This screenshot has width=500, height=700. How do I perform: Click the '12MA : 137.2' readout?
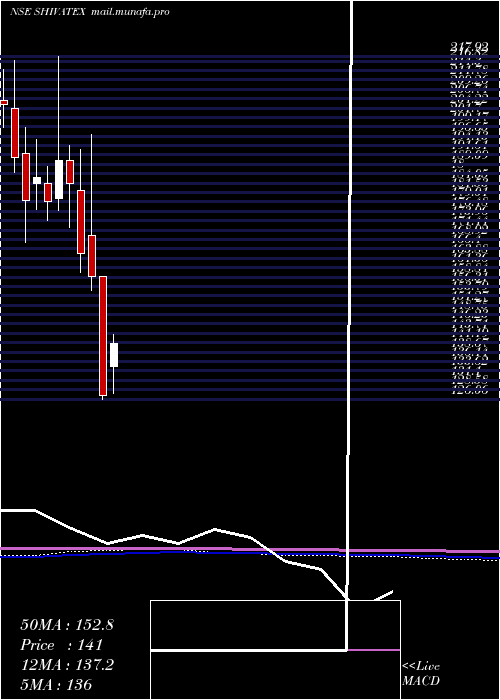(67, 665)
